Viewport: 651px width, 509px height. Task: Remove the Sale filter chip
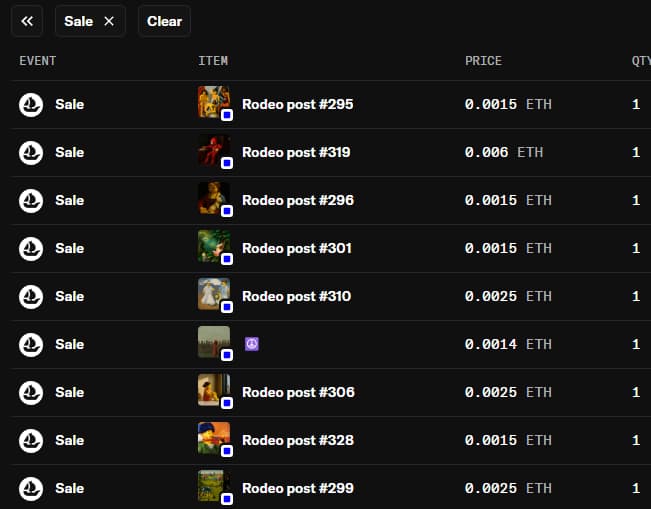[x=109, y=21]
